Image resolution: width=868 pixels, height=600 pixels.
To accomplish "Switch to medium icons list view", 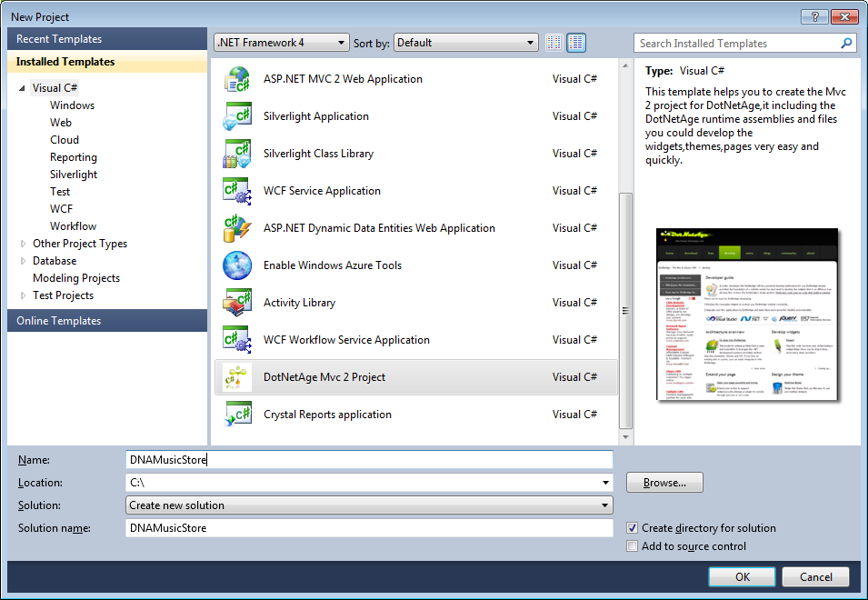I will (x=576, y=43).
